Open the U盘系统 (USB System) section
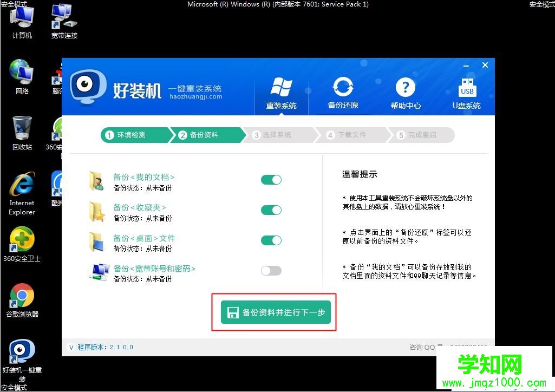Image resolution: width=555 pixels, height=392 pixels. (x=466, y=92)
